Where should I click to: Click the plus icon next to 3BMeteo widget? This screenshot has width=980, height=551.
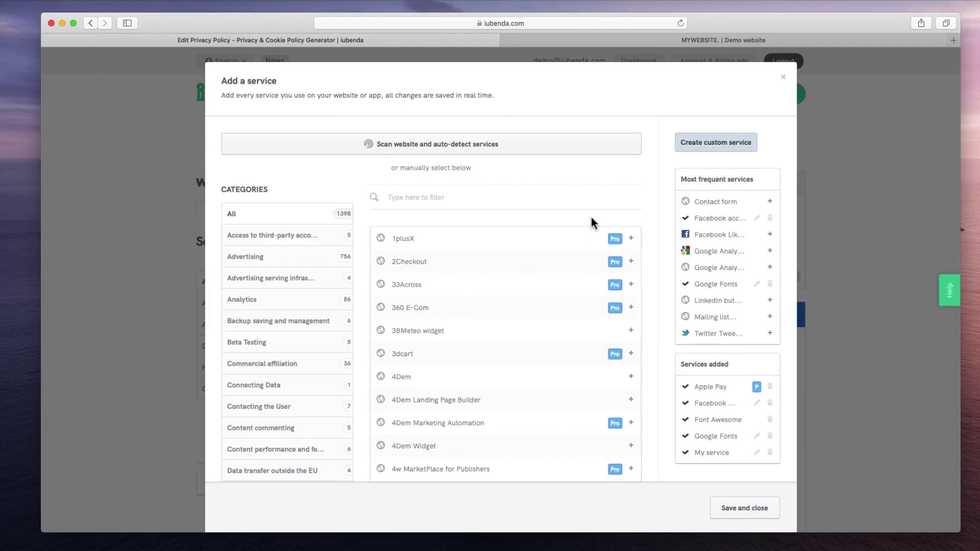(631, 330)
